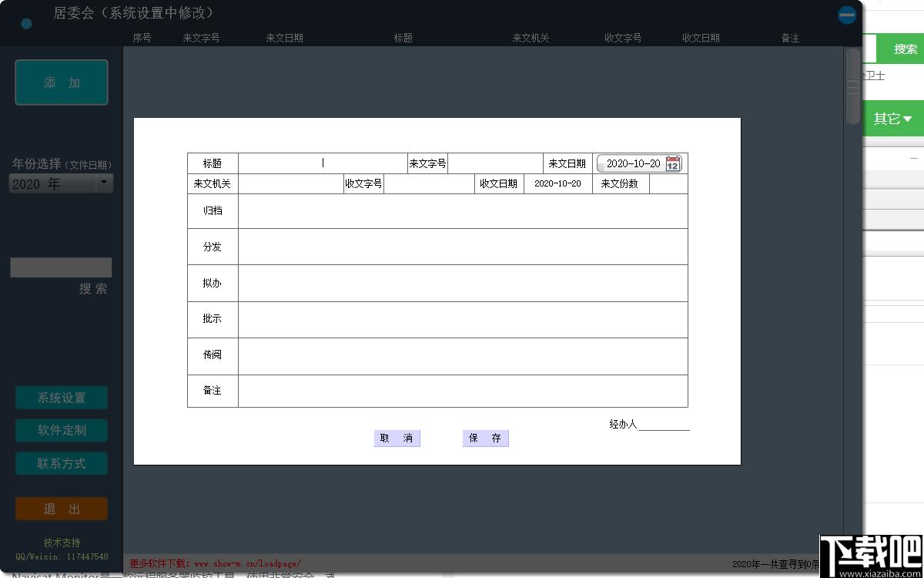Click inside the 分发 text area

click(x=463, y=247)
